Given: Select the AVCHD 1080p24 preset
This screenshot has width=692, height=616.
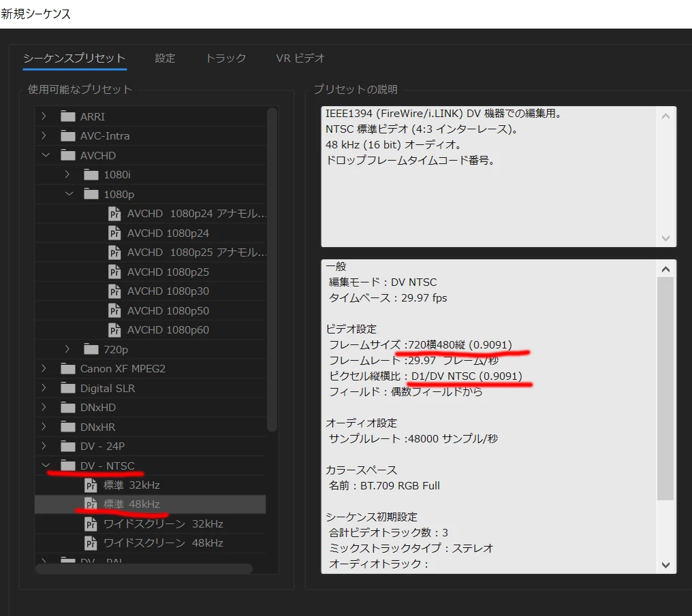Looking at the screenshot, I should coord(168,233).
